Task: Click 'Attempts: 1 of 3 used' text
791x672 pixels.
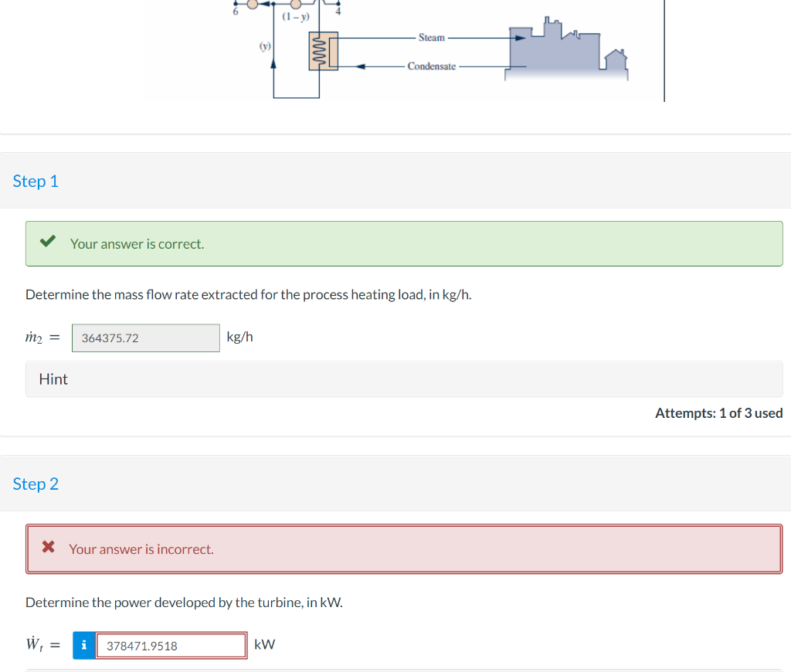Action: (x=719, y=413)
